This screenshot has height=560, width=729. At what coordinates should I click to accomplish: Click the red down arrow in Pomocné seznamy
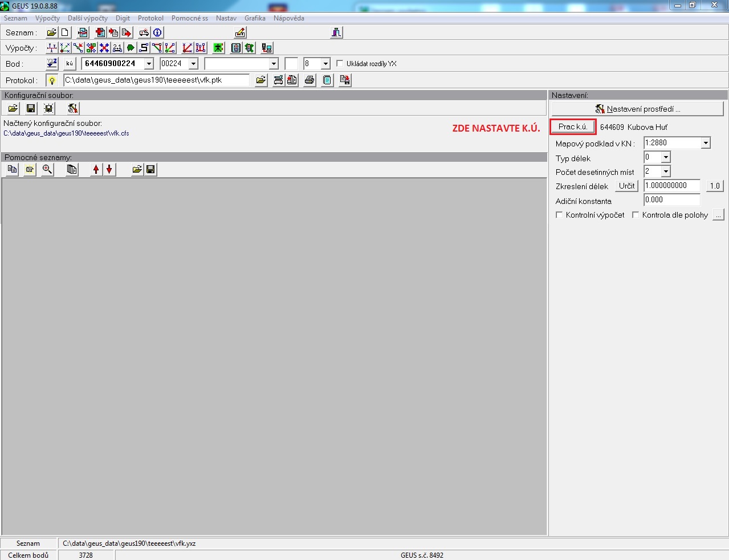click(x=109, y=169)
